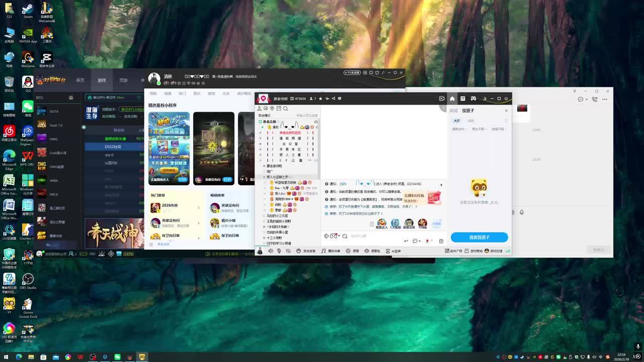Open 语音包 voice pack in bottom bar

point(373,251)
